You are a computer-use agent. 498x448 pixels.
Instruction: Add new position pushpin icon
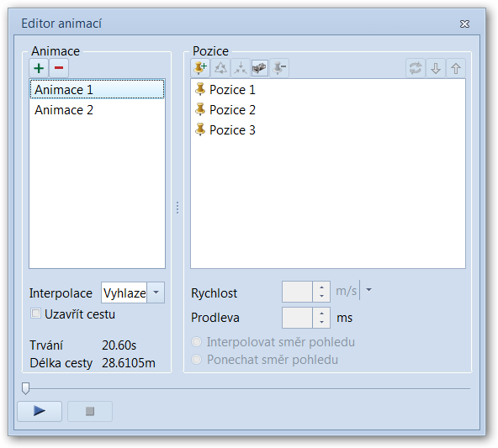200,68
